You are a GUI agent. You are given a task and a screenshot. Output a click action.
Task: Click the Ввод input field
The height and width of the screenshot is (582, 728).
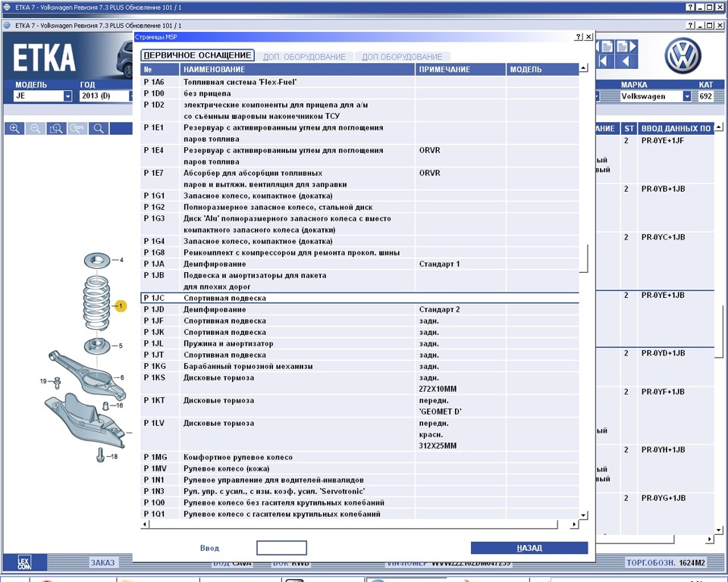[281, 548]
